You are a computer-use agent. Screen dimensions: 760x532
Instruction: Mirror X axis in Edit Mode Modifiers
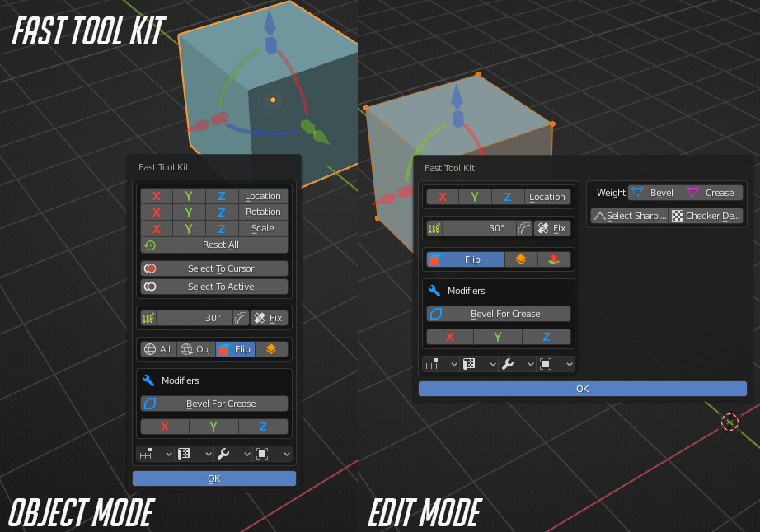click(x=450, y=337)
